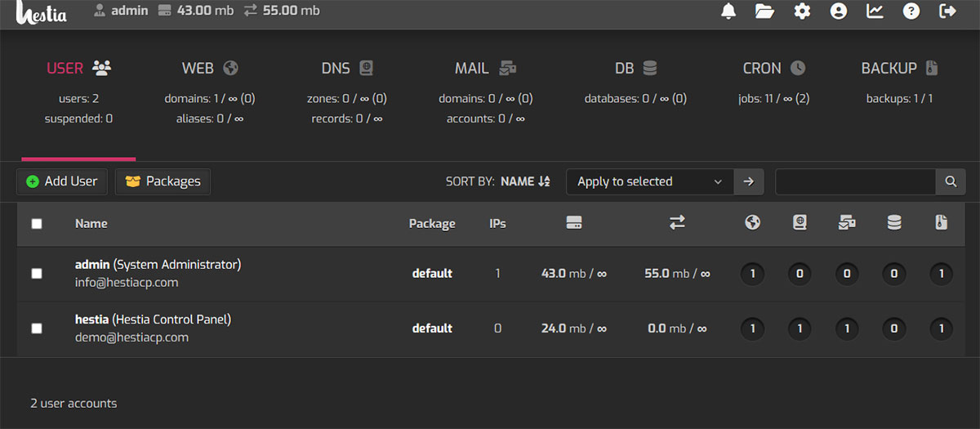Check the hestia user row checkbox

(37, 328)
